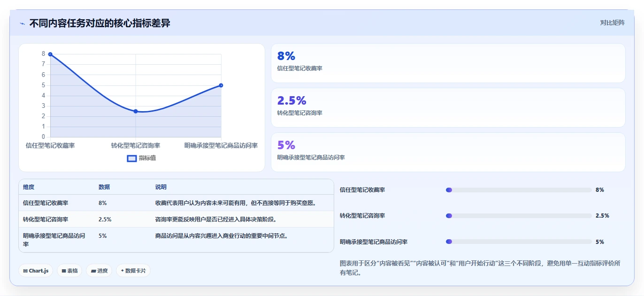
Task: Click the title 不同内容任务对应的核心指标差异
Action: click(100, 23)
